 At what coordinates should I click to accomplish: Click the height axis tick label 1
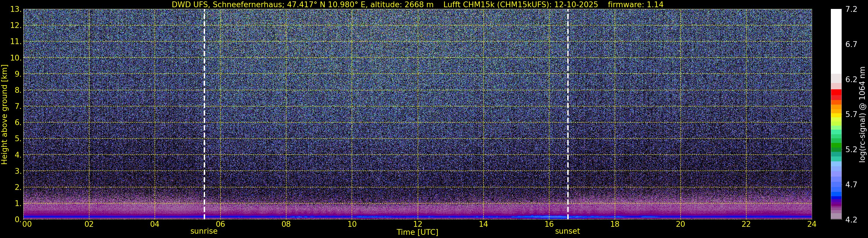18,204
